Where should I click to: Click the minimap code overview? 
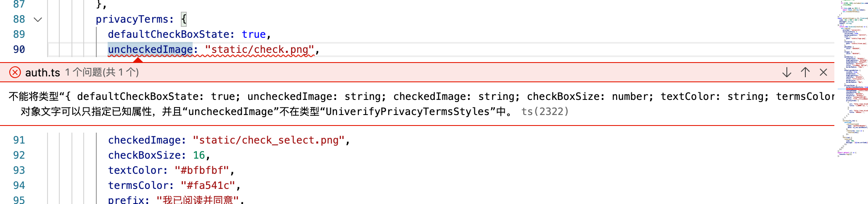[852, 80]
